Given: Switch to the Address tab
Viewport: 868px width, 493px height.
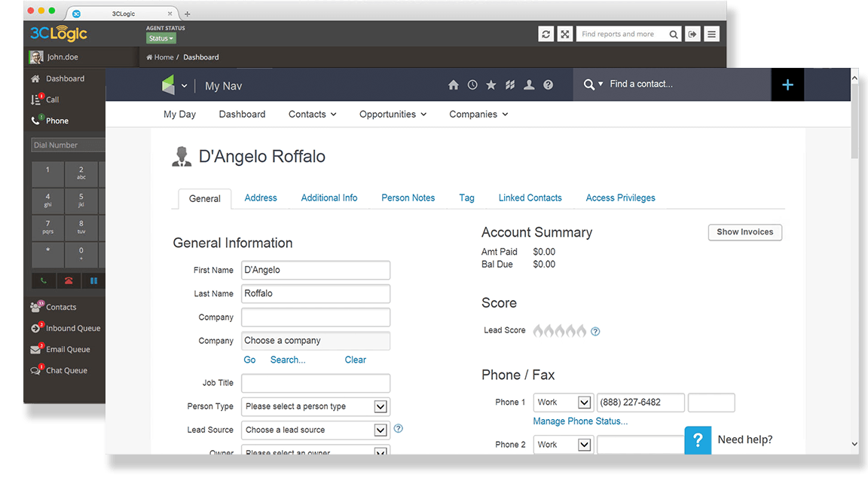Looking at the screenshot, I should coord(261,198).
